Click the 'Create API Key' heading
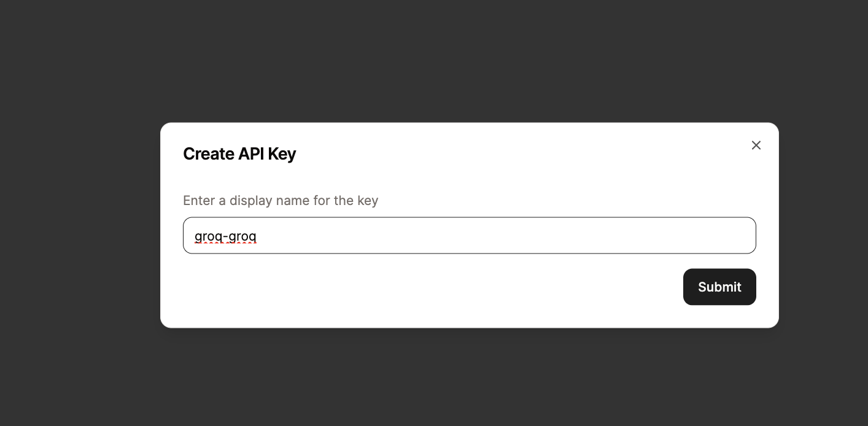This screenshot has width=868, height=426. click(239, 153)
